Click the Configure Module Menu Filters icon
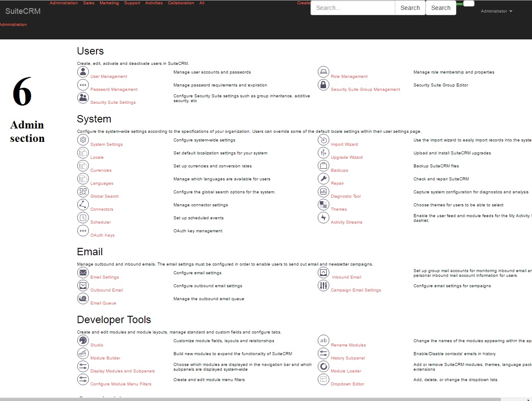The height and width of the screenshot is (401, 532). coord(83,379)
